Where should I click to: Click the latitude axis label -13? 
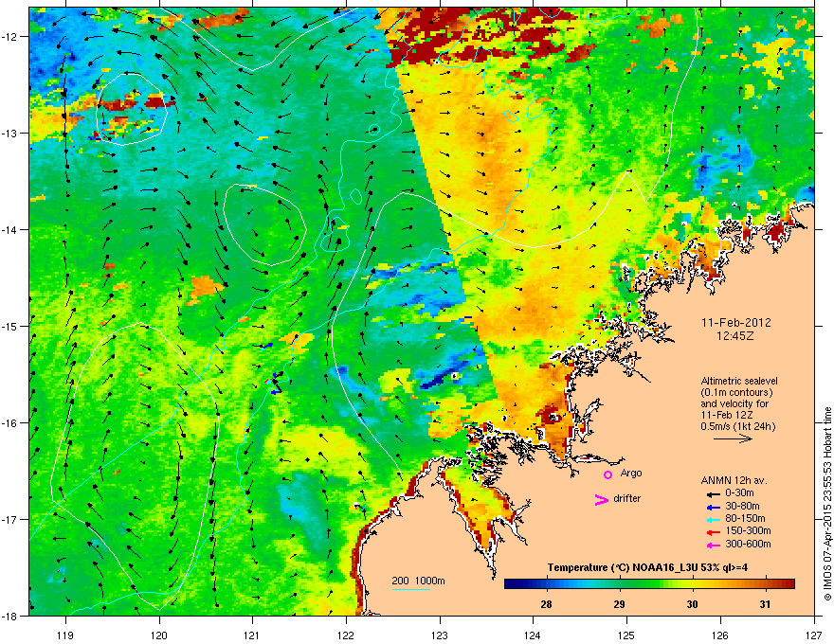pyautogui.click(x=10, y=134)
